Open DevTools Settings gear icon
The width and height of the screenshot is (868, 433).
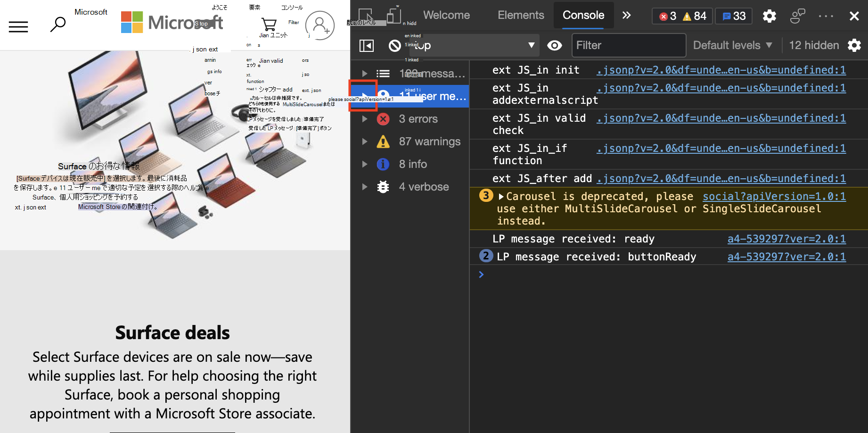(769, 16)
